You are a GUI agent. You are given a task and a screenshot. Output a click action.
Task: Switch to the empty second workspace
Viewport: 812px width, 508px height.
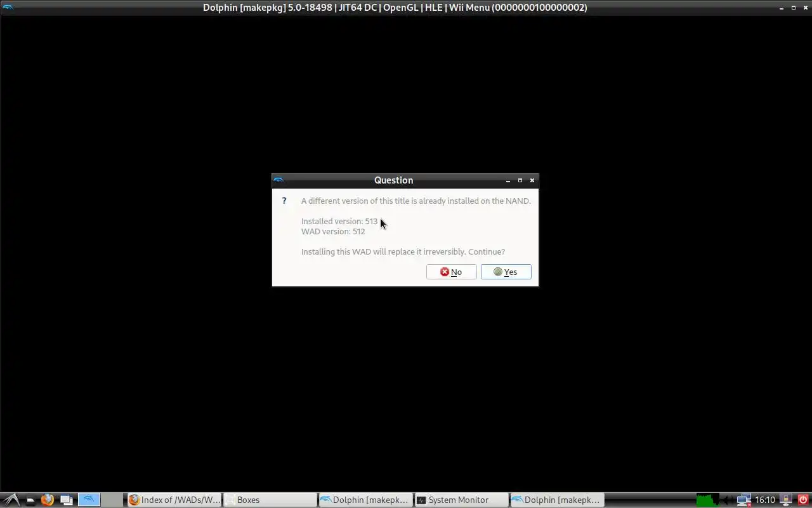coord(112,500)
